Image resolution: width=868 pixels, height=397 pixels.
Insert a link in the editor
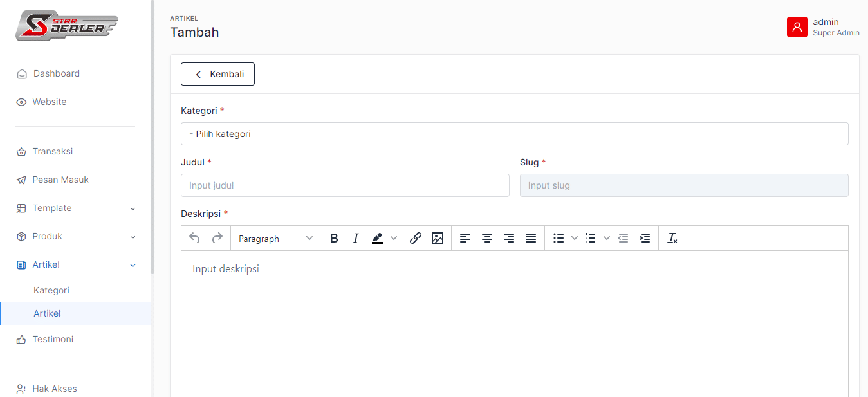[416, 238]
